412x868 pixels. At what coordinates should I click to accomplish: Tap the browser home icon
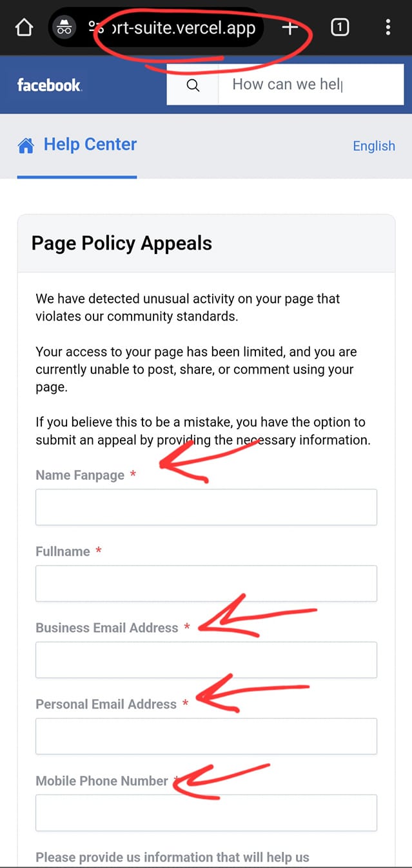[x=24, y=28]
